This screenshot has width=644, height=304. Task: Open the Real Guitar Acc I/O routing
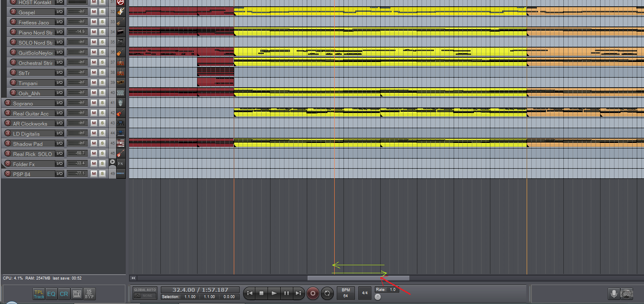click(60, 113)
